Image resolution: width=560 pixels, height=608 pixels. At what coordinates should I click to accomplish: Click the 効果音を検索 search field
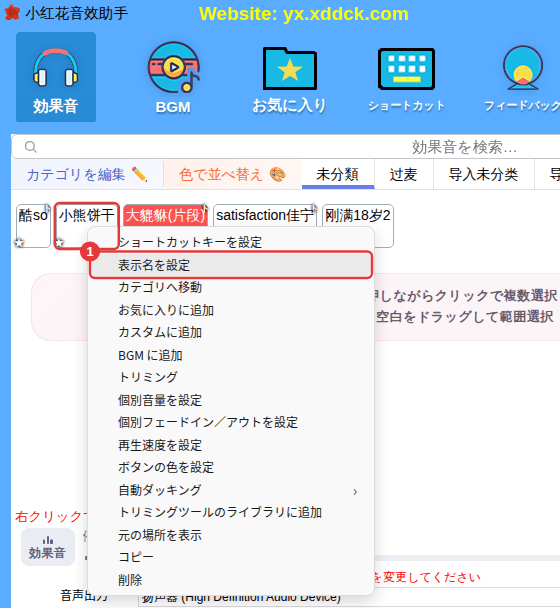[287, 147]
